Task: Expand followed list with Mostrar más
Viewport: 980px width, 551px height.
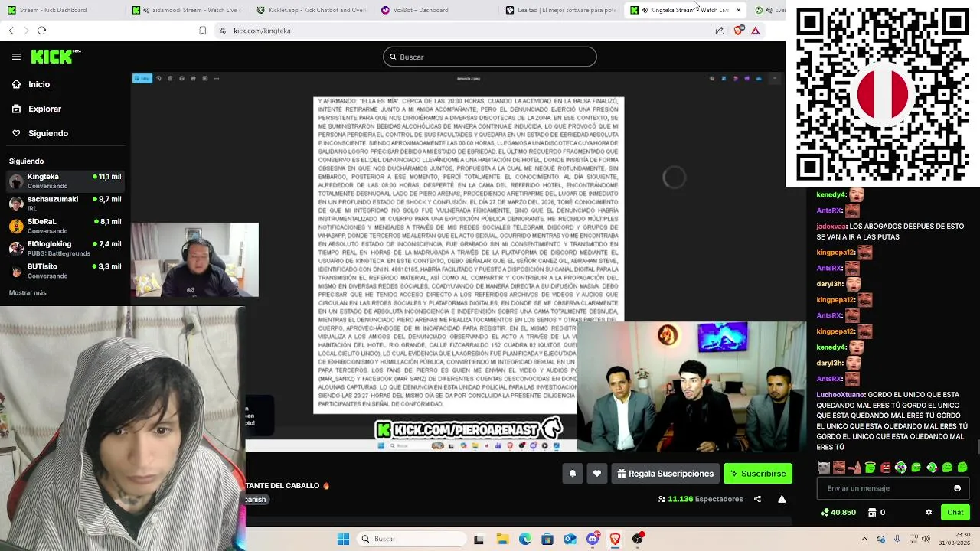Action: pyautogui.click(x=28, y=292)
